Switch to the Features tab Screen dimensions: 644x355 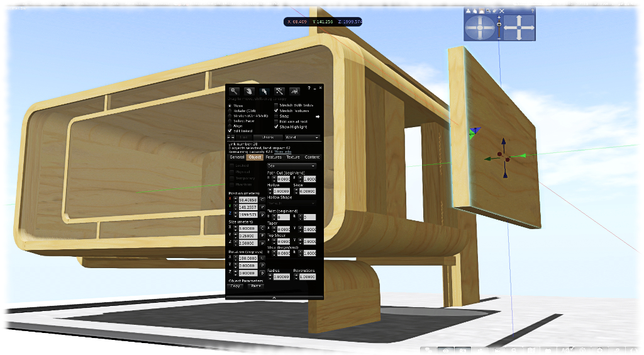274,157
